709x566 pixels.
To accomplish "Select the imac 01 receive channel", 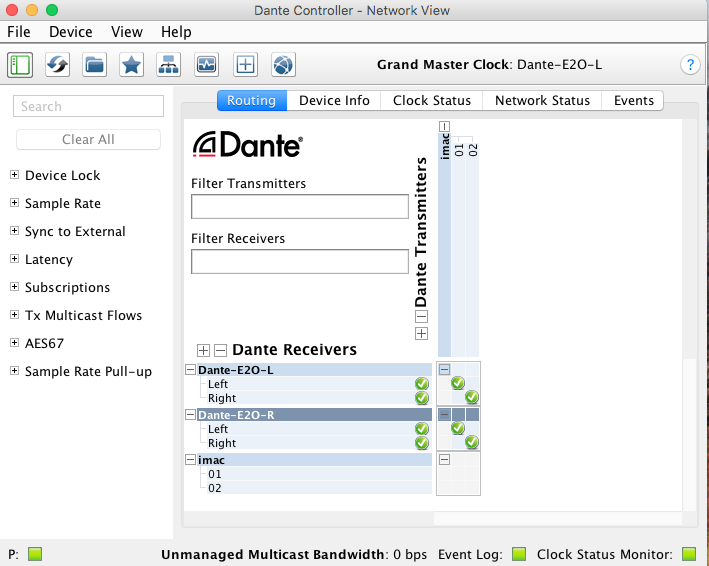I will click(x=319, y=474).
